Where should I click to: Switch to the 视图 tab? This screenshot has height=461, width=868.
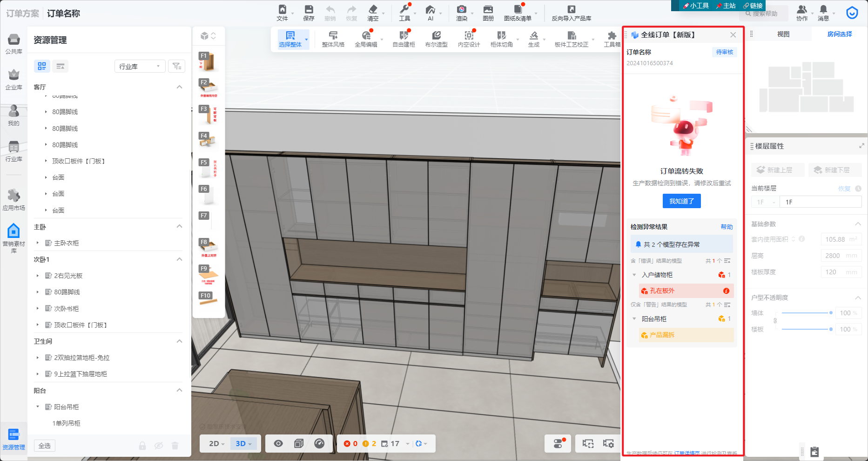[x=783, y=34]
